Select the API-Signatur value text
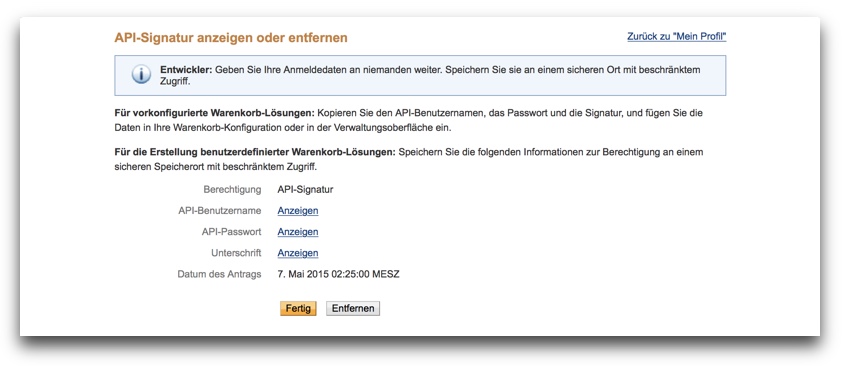846x366 pixels. [x=305, y=189]
